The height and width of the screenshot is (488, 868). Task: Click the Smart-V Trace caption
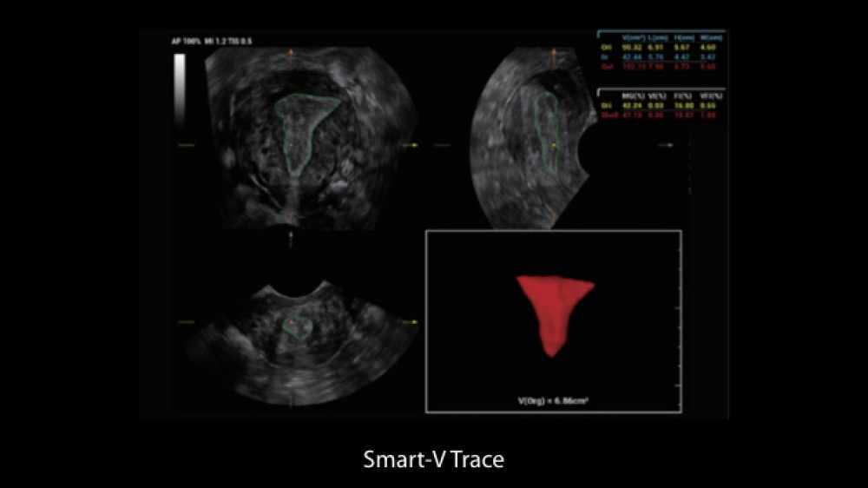pos(433,459)
